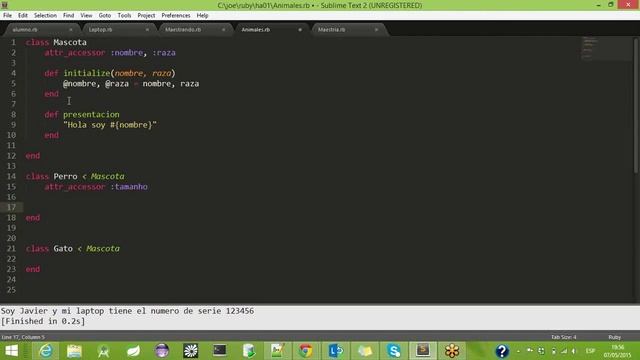Open the database with green arrow taskbar icon
Image resolution: width=640 pixels, height=360 pixels.
[249, 351]
